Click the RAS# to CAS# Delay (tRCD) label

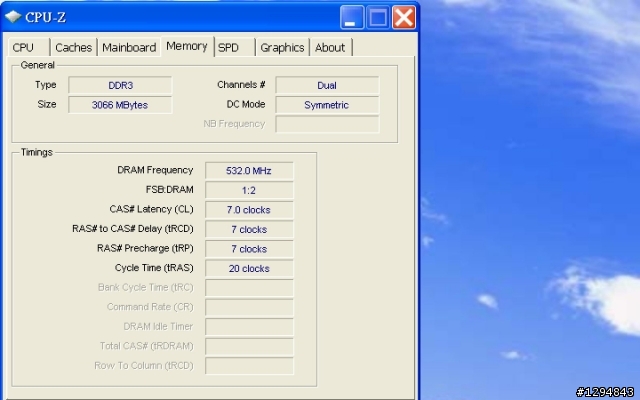click(133, 229)
